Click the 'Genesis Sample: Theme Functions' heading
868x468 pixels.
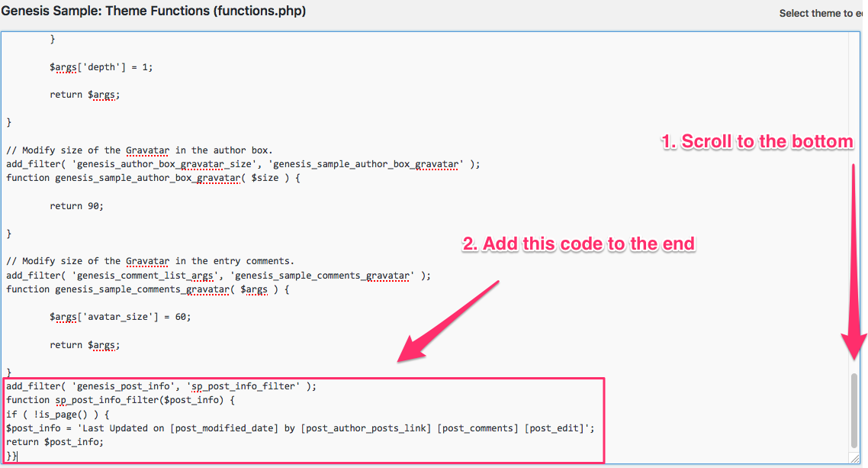tap(153, 12)
